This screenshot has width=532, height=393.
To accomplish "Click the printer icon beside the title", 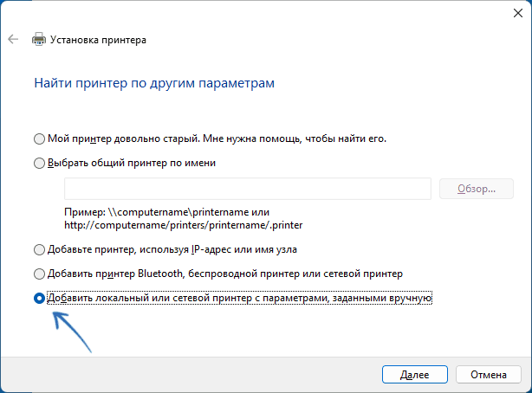I will click(x=39, y=39).
